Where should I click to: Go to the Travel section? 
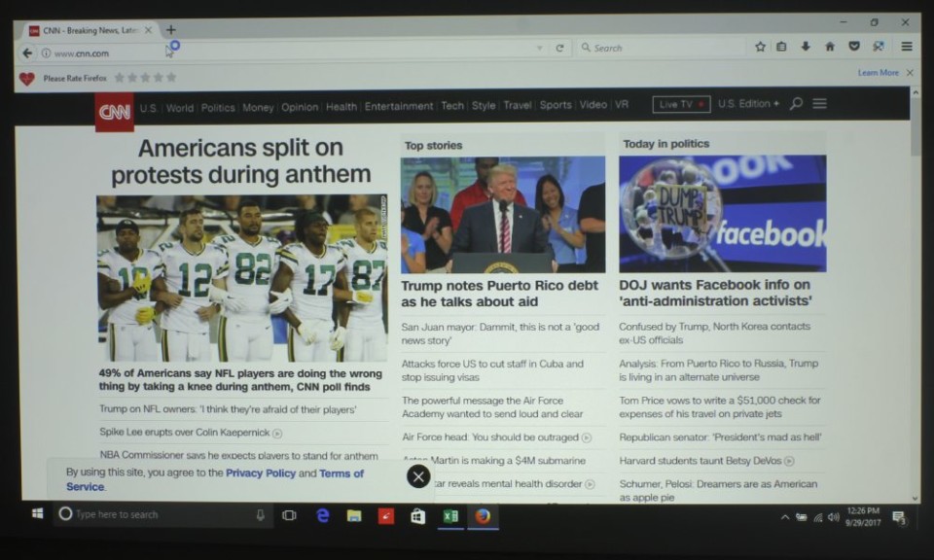click(517, 105)
